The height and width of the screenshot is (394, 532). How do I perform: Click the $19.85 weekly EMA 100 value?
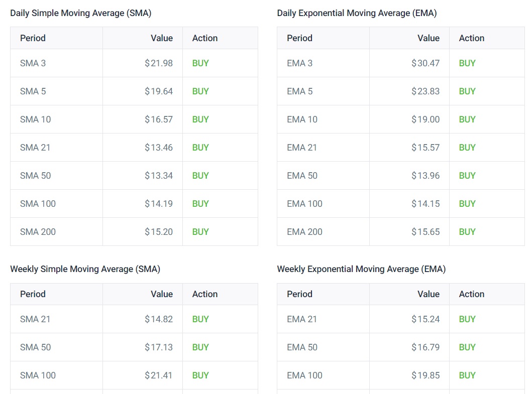pyautogui.click(x=428, y=375)
